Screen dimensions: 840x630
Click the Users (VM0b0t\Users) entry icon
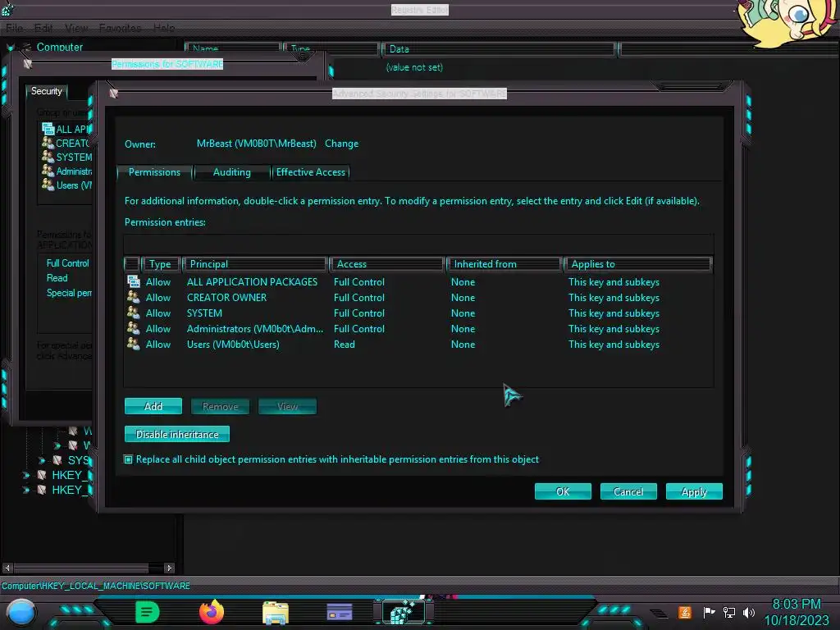pos(134,344)
